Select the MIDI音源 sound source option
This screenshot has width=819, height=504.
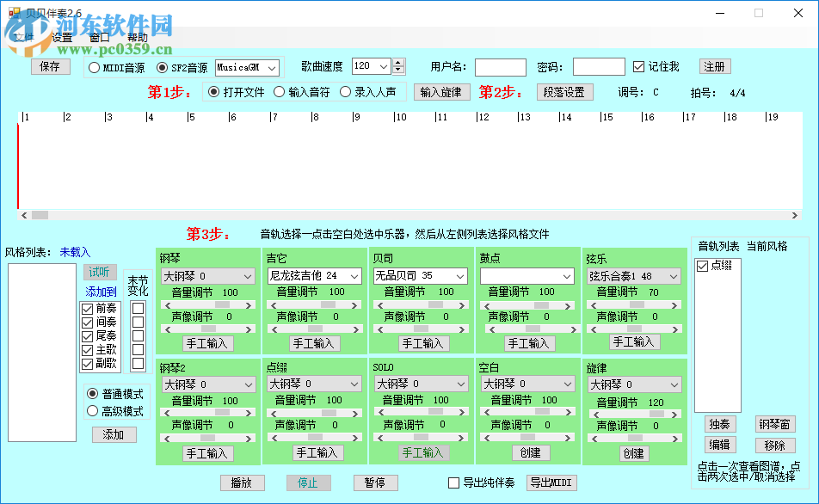tap(95, 69)
